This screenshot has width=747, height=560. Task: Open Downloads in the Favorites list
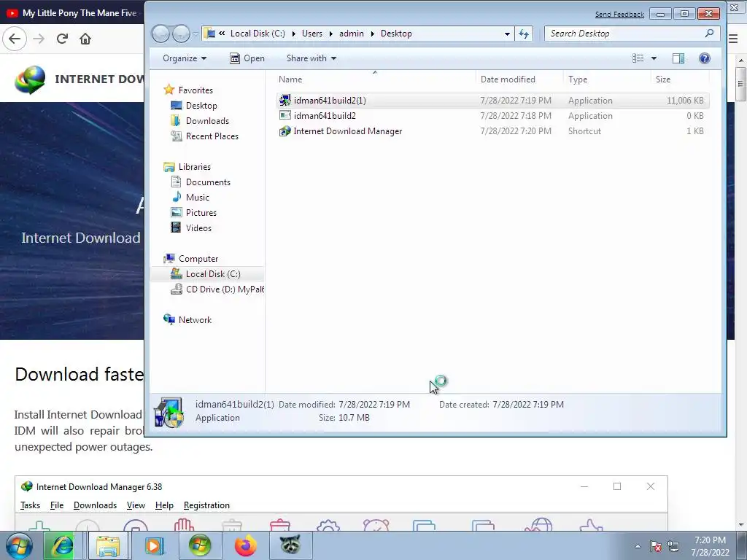point(207,121)
